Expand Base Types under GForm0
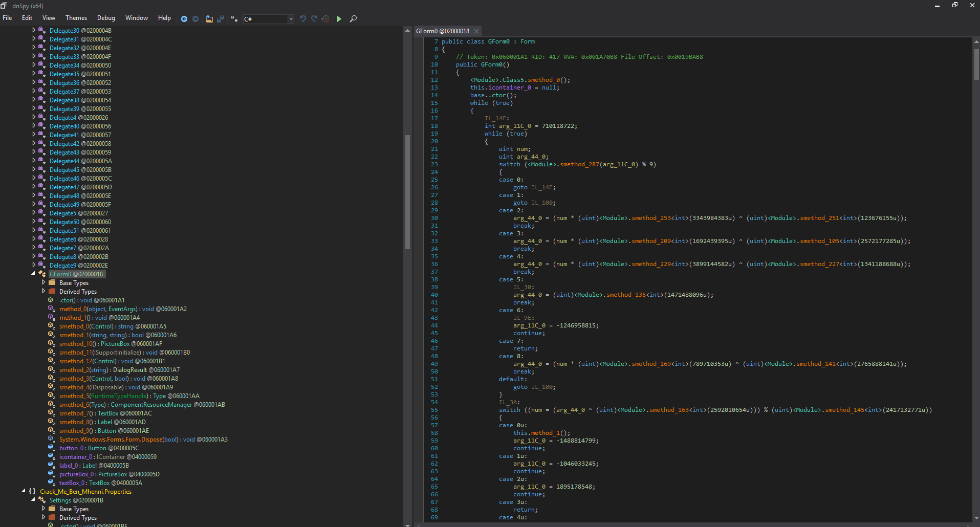Viewport: 980px width, 527px height. [43, 282]
